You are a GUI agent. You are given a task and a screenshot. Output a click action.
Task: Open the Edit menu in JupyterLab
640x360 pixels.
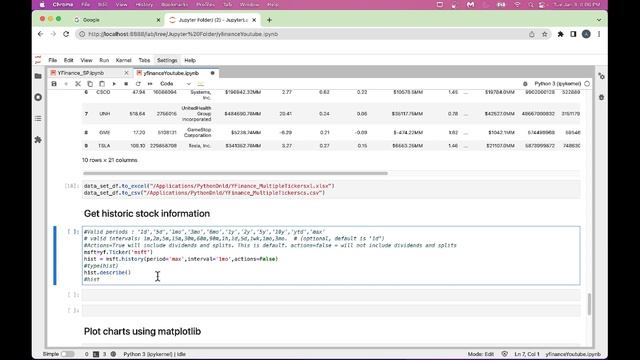click(x=69, y=60)
